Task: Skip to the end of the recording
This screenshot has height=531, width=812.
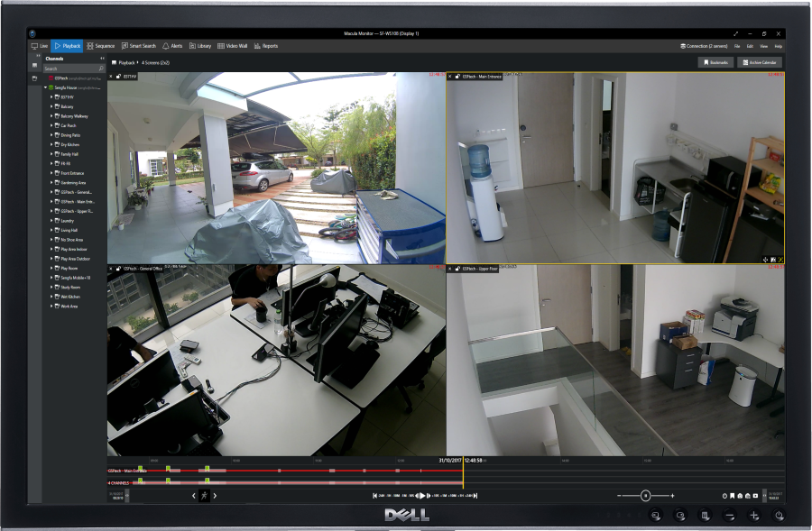Action: tap(475, 496)
